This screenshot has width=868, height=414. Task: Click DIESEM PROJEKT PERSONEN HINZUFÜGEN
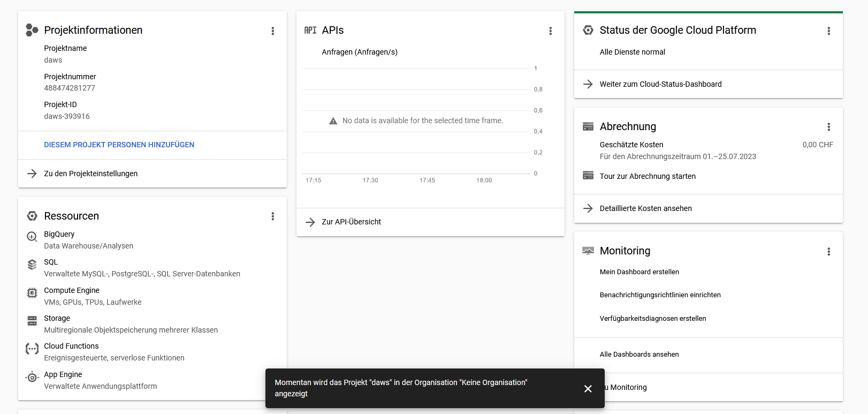(119, 145)
